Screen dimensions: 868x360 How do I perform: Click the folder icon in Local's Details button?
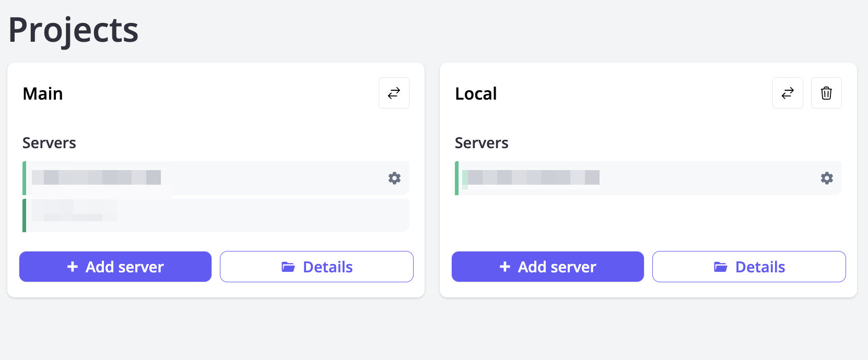click(x=721, y=267)
